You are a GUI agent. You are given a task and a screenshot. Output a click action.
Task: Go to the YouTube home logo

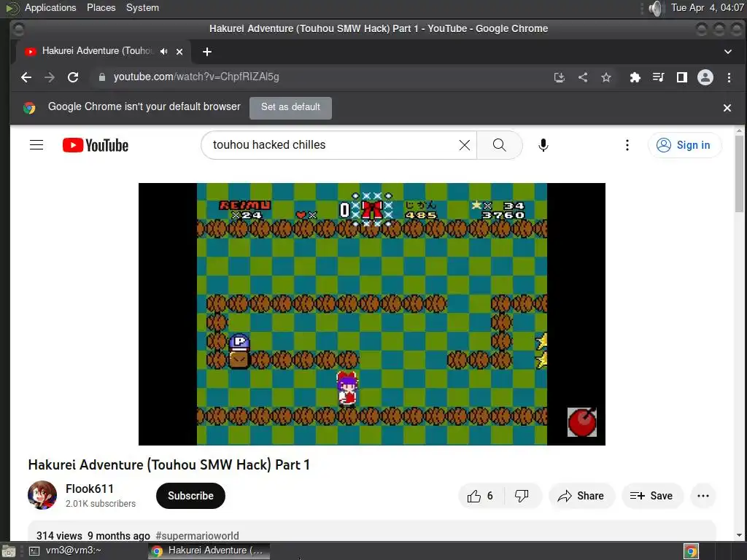pos(96,145)
